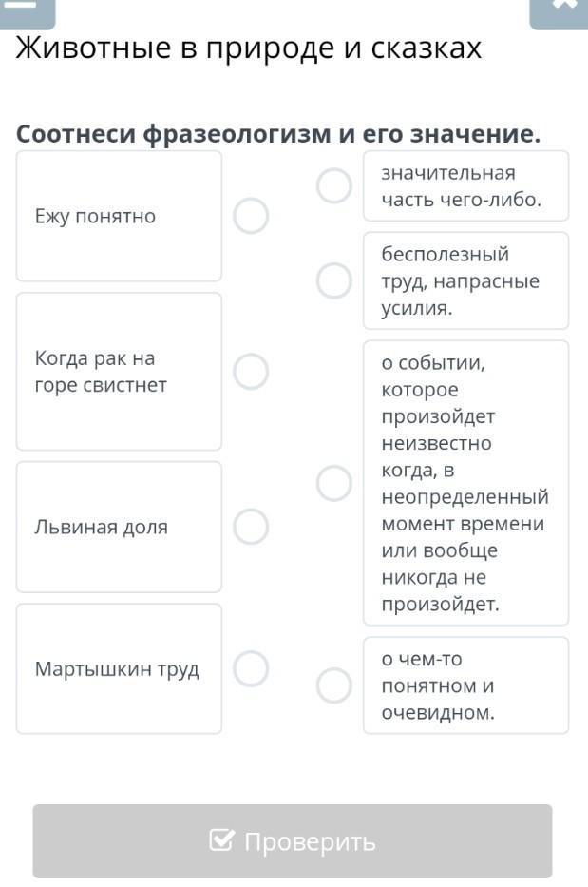Select the circle for "значительная часть чего-либо"
Viewport: 588px width, 887px height.
coord(334,186)
